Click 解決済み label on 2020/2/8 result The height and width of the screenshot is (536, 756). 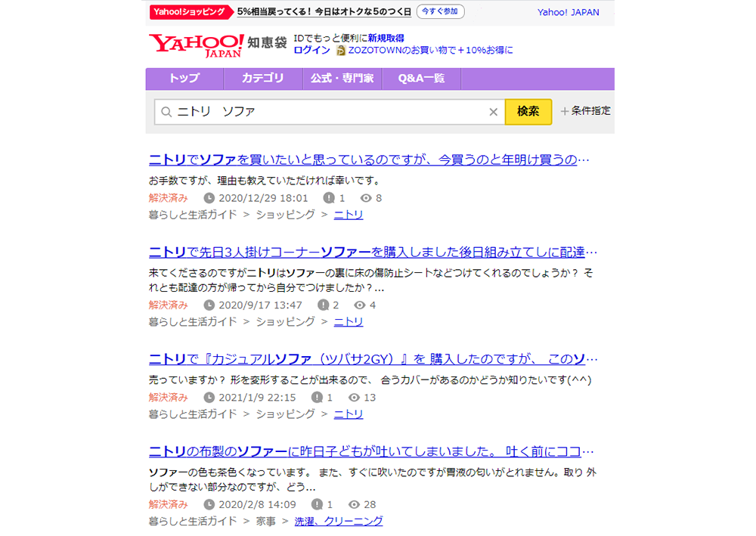click(x=168, y=505)
